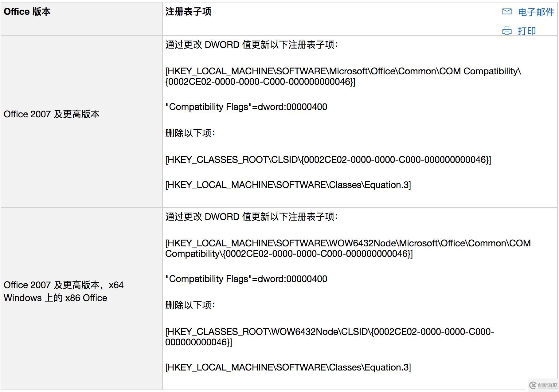Screen dimensions: 559x392
Task: Click 删除以下项 text in the x64 row
Action: pos(190,305)
